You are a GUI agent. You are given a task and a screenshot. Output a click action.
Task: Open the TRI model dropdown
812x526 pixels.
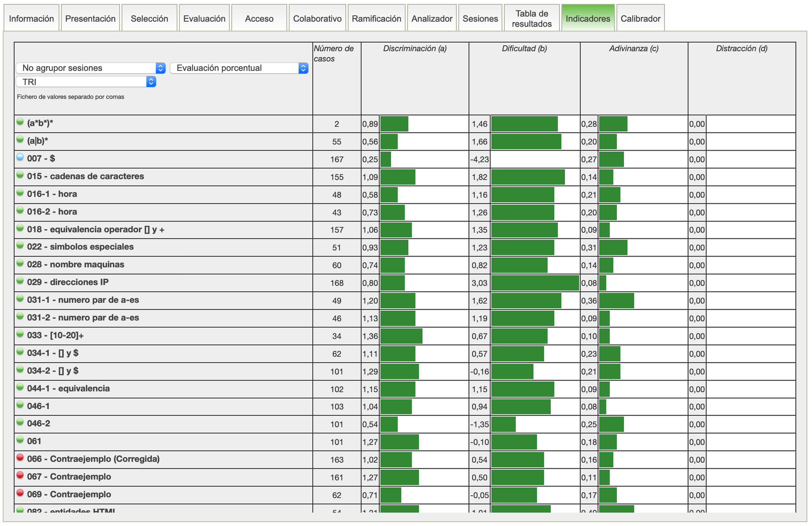click(x=86, y=82)
